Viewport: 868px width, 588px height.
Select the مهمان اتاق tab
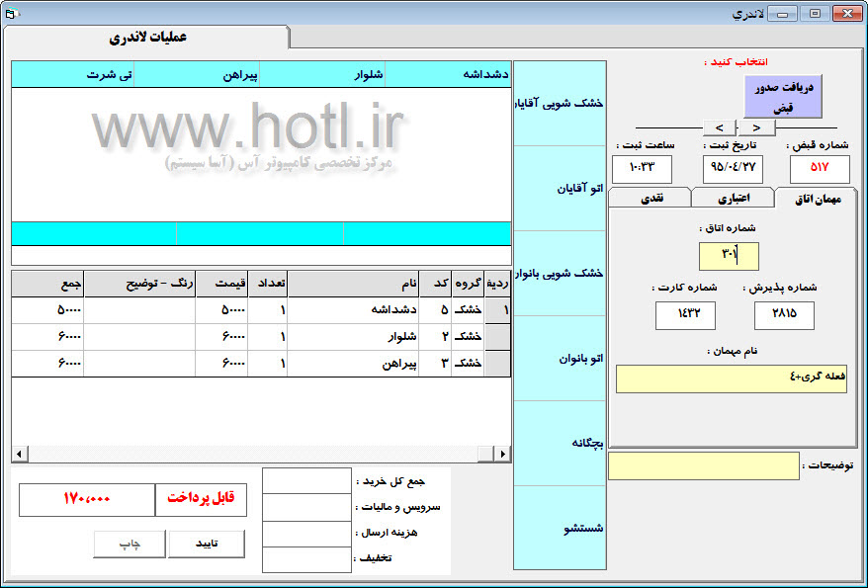pos(817,199)
